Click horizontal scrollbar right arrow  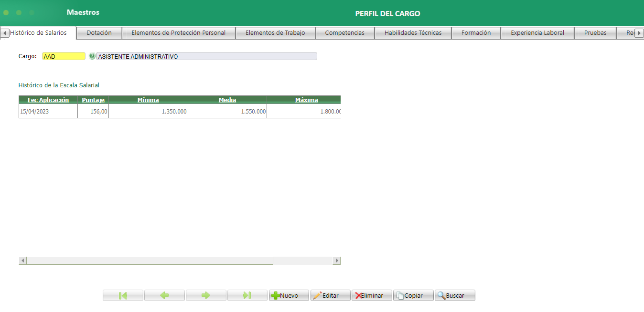(x=337, y=260)
